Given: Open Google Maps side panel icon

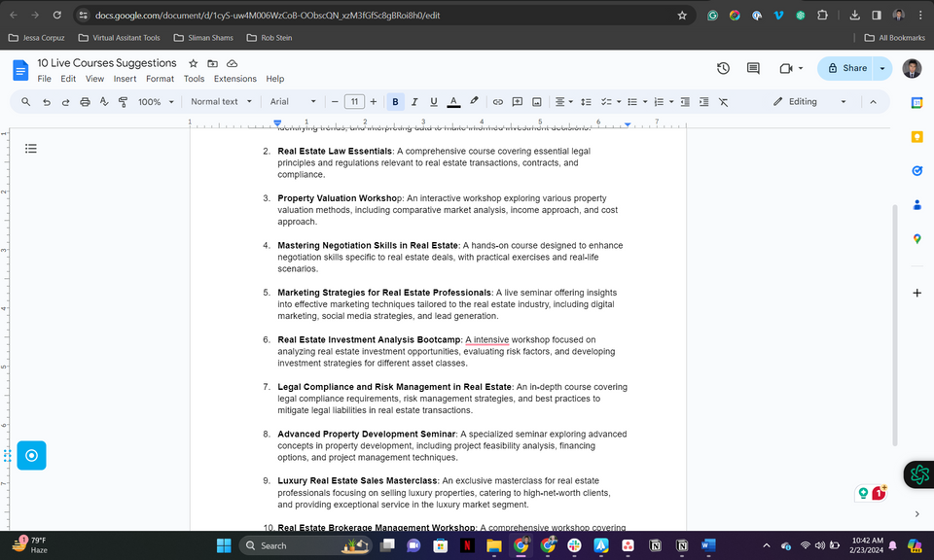Looking at the screenshot, I should (x=916, y=238).
